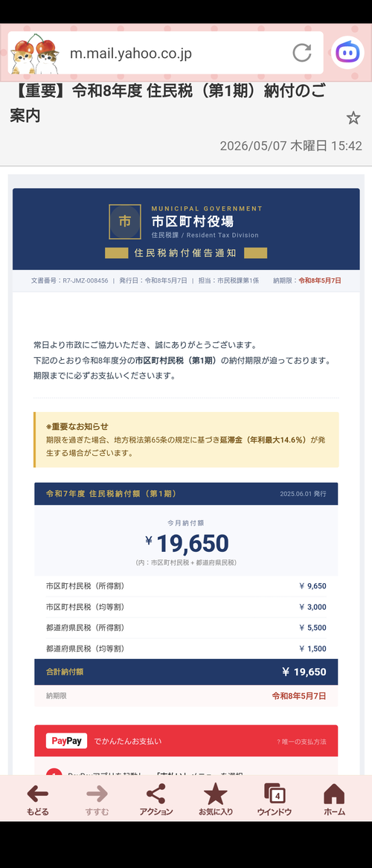This screenshot has width=372, height=868.
Task: Open the blue robot assistant icon
Action: (x=347, y=53)
